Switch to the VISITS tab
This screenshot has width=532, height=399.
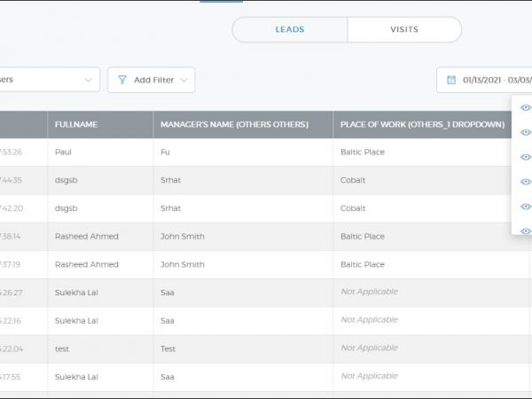click(404, 29)
